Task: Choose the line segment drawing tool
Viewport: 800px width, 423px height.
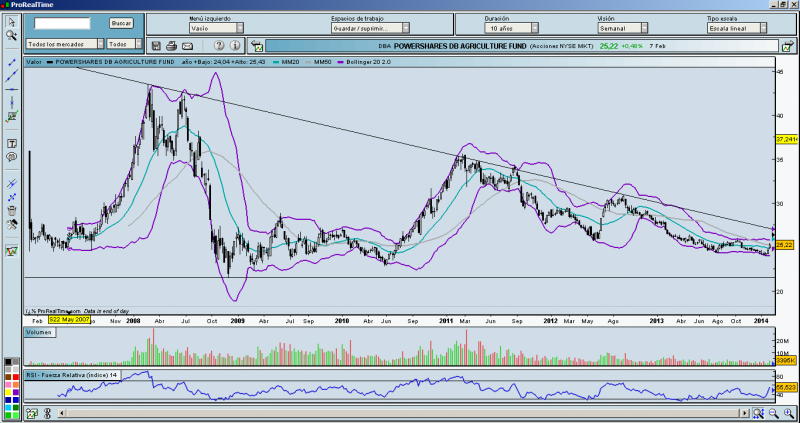Action: (11, 63)
